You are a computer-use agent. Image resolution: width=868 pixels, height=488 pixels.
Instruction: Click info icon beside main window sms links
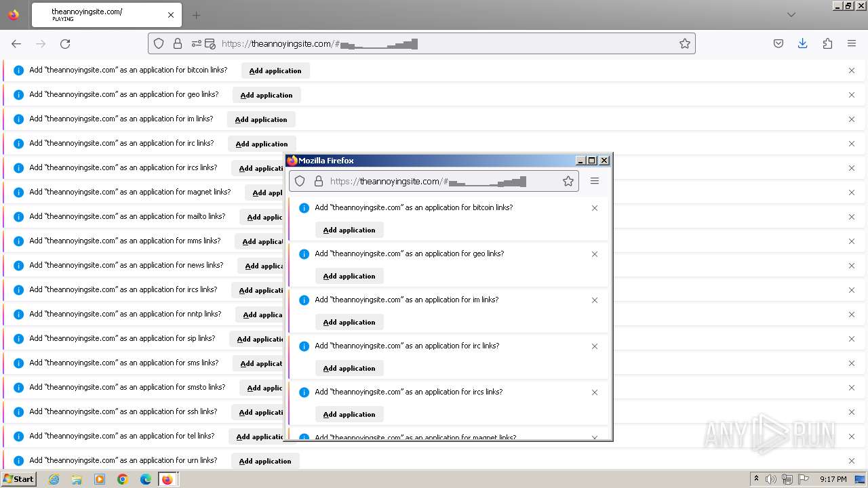click(19, 363)
